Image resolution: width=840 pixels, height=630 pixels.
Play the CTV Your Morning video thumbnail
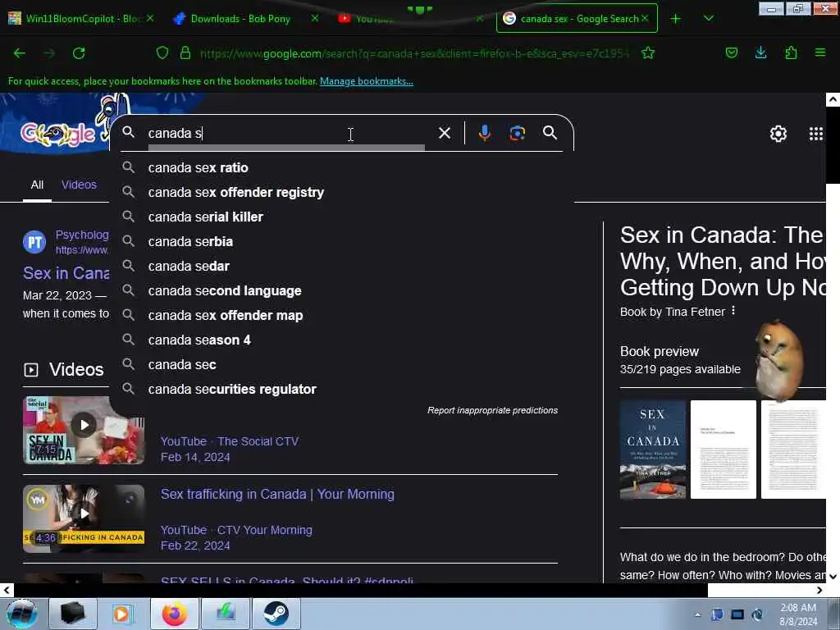click(x=84, y=518)
